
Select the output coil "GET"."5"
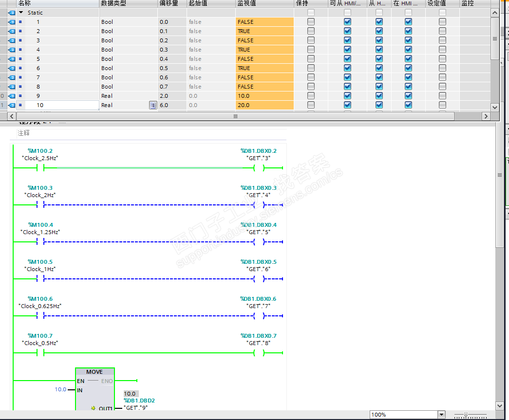point(259,241)
